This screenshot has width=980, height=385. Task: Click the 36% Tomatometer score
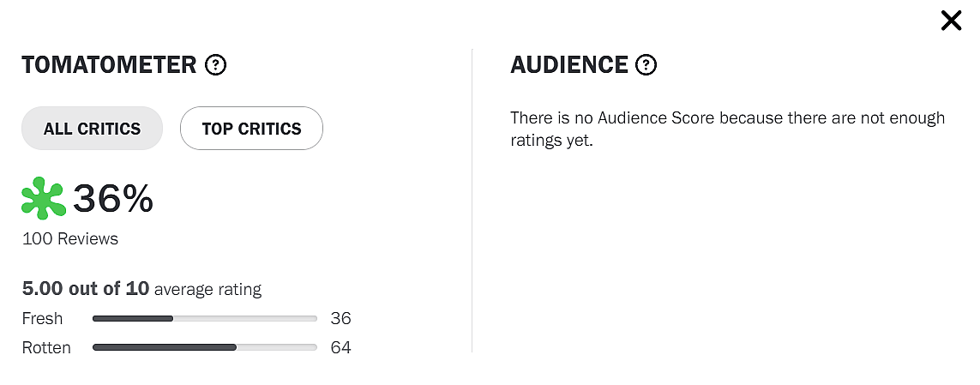click(x=113, y=199)
